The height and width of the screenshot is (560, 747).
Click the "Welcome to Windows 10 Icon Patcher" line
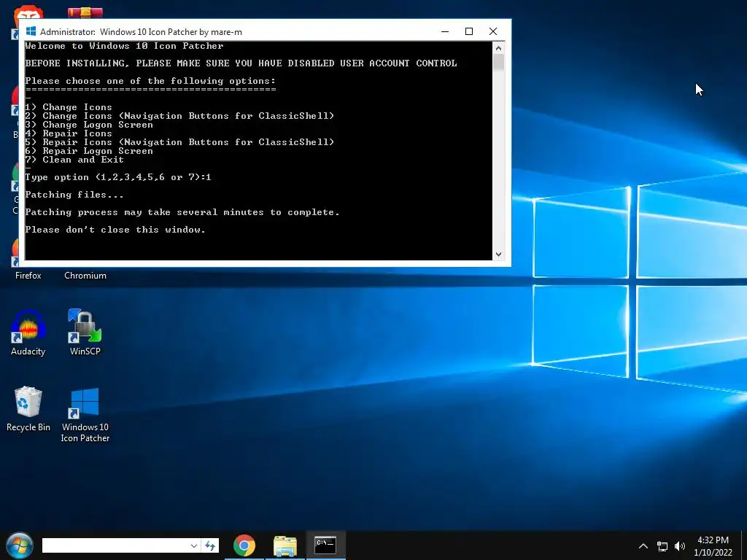pyautogui.click(x=124, y=46)
